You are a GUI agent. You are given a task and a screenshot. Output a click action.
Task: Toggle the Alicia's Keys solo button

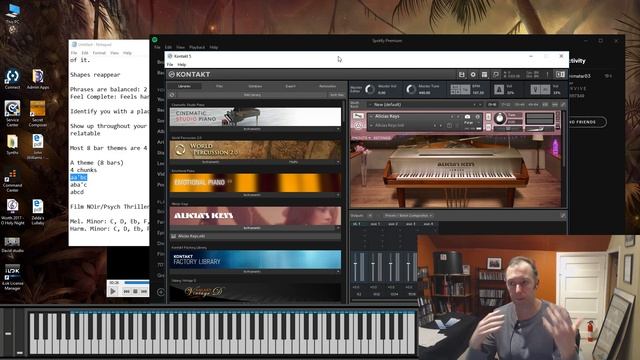[x=488, y=117]
